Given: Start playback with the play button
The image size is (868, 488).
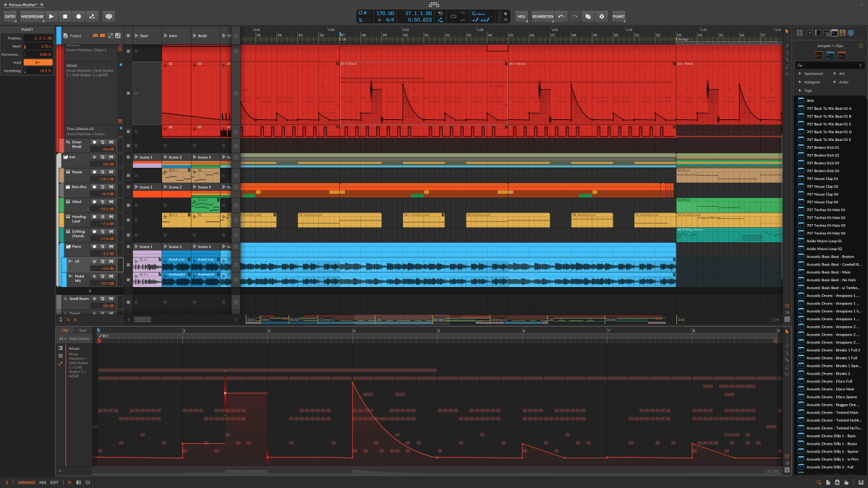Looking at the screenshot, I should click(x=51, y=16).
